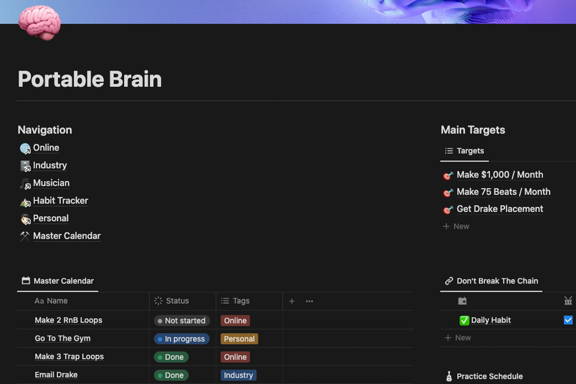Add a New target entry
Image resolution: width=576 pixels, height=384 pixels.
(x=456, y=226)
